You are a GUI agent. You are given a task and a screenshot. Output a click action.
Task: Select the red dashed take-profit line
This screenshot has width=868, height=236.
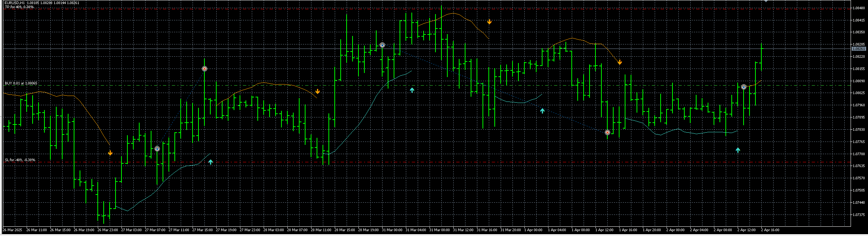tap(427, 9)
